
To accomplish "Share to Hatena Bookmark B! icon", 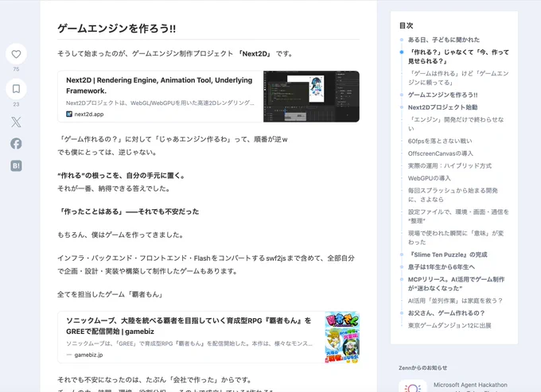I will coord(16,166).
